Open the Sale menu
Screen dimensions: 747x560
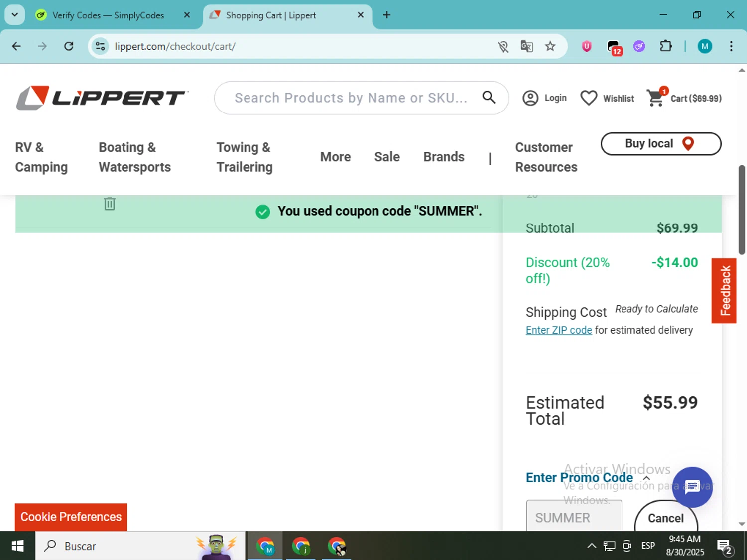[387, 157]
